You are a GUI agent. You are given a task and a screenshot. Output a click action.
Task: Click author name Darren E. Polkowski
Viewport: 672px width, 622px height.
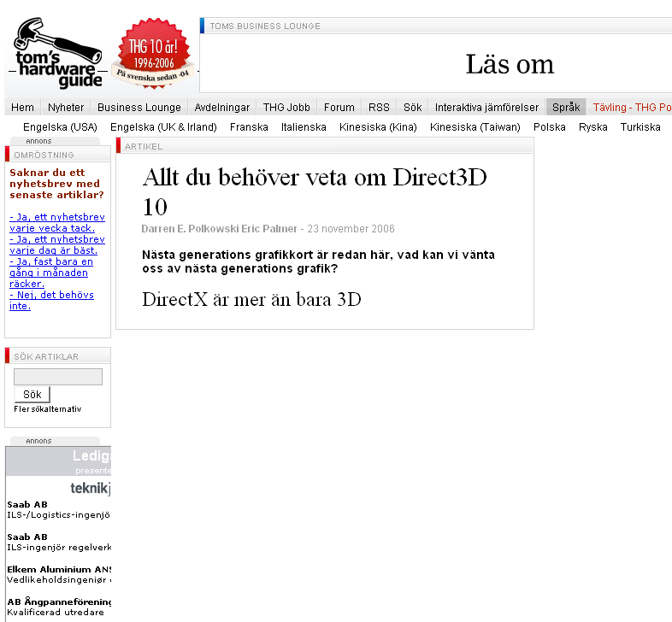coord(191,229)
